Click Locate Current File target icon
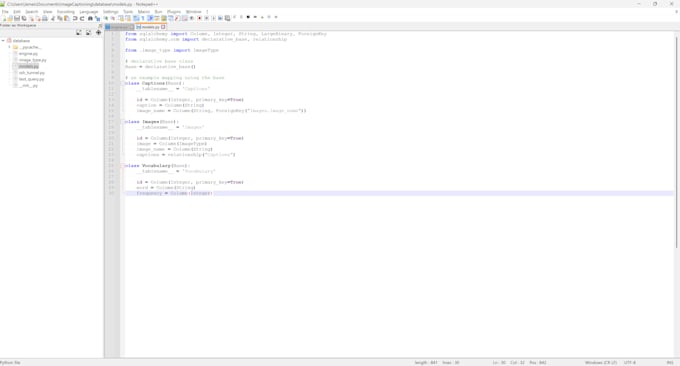Screen dimensions: 680x366 [x=98, y=33]
